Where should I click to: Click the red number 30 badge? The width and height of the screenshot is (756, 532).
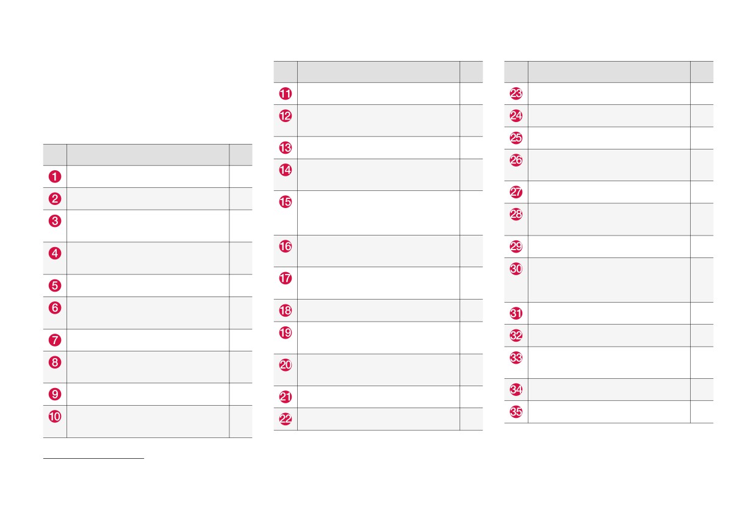(x=516, y=269)
